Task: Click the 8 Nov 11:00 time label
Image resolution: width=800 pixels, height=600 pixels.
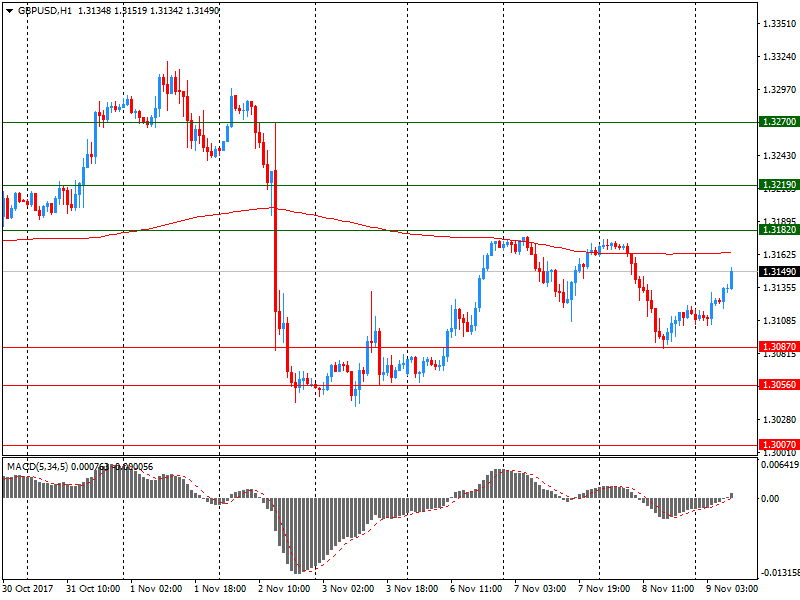Action: point(668,589)
